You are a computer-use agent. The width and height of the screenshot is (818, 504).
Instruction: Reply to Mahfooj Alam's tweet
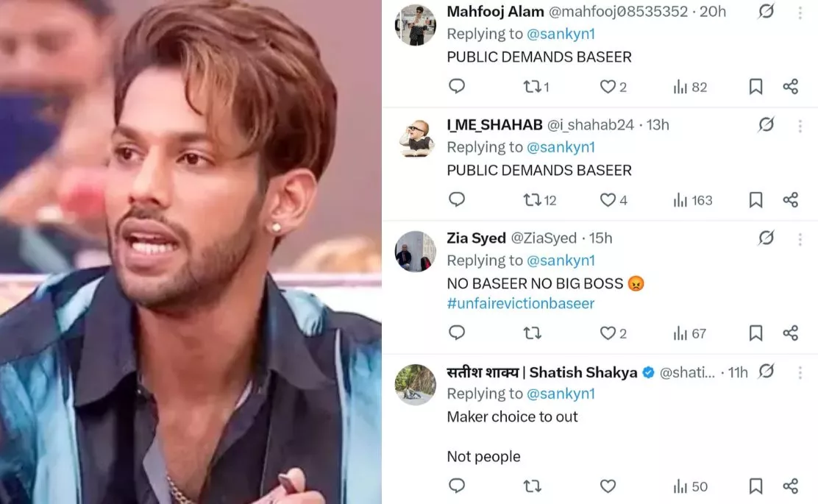point(457,86)
